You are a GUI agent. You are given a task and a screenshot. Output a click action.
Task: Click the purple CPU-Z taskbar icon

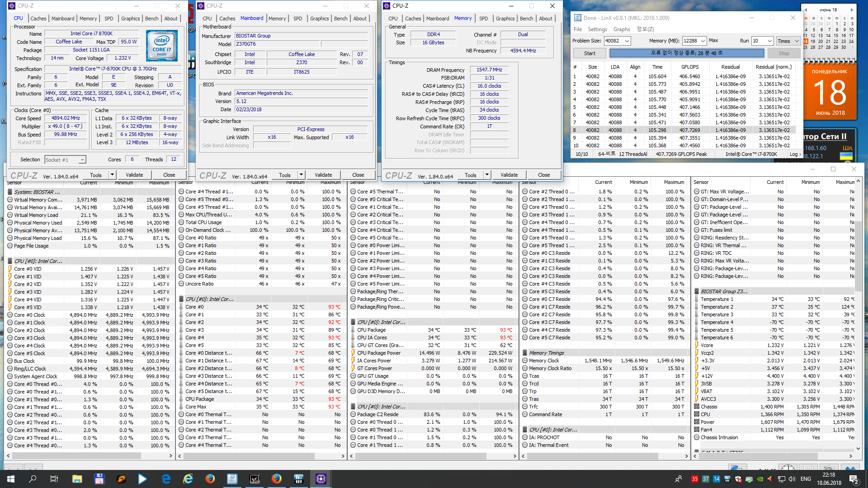coord(321,479)
